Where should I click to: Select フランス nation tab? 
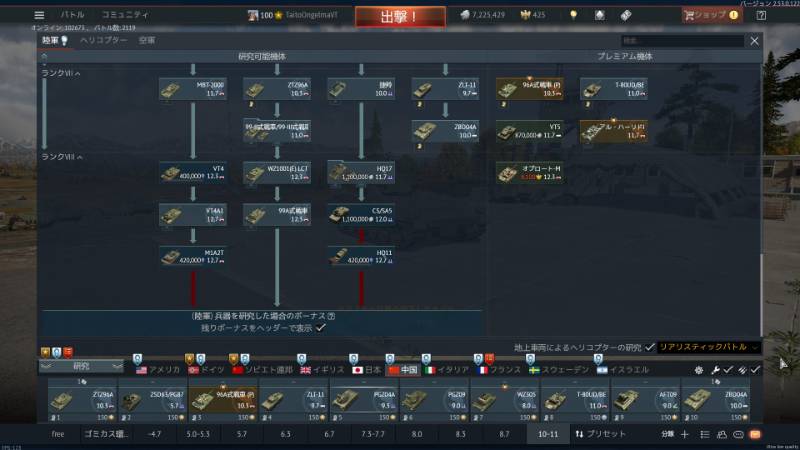[499, 370]
